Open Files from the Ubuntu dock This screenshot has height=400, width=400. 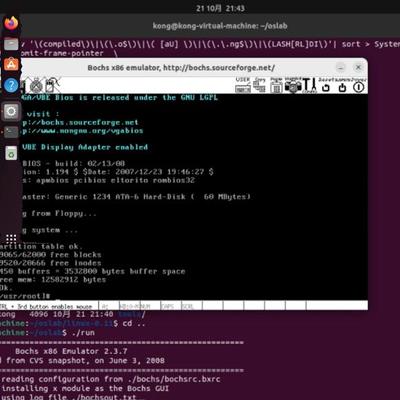tap(11, 44)
